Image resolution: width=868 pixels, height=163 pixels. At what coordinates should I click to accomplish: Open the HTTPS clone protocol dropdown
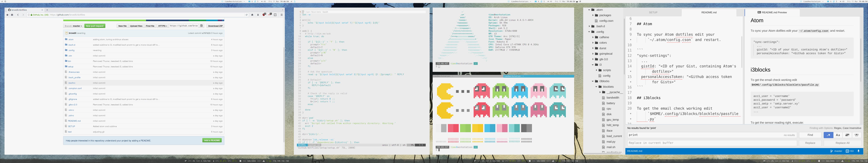pyautogui.click(x=162, y=26)
